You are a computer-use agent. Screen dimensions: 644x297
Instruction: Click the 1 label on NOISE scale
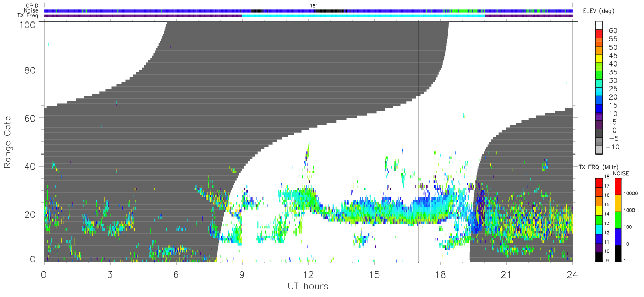[626, 260]
